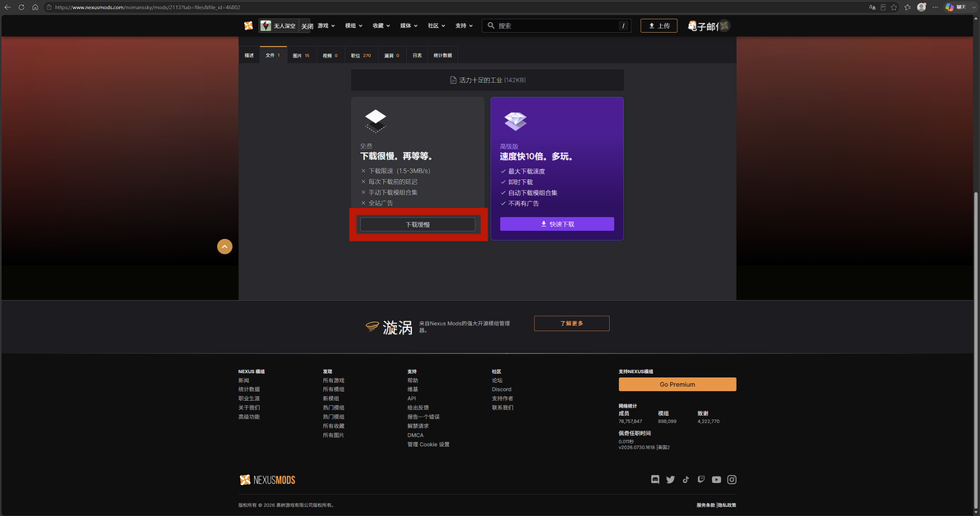Open the 统计数据 tab

tap(442, 56)
